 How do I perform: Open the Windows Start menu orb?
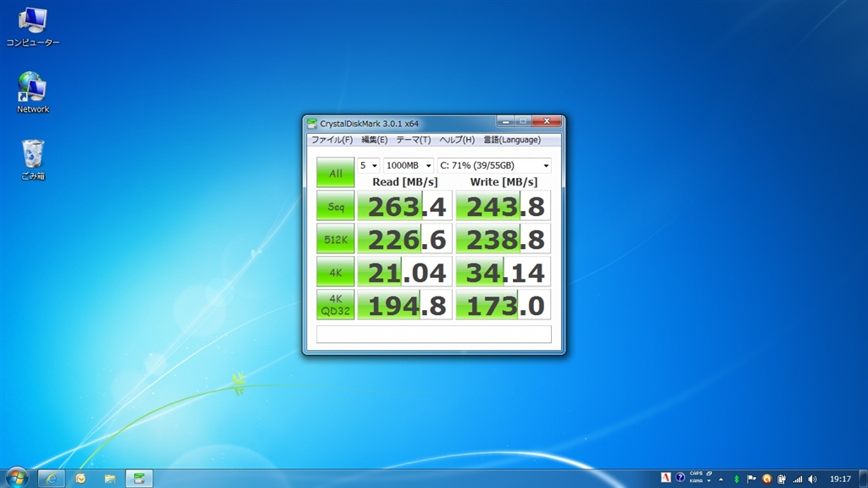pos(17,478)
